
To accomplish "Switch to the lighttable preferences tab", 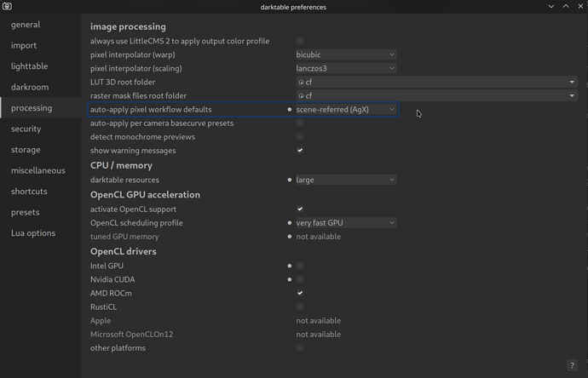I will (30, 66).
